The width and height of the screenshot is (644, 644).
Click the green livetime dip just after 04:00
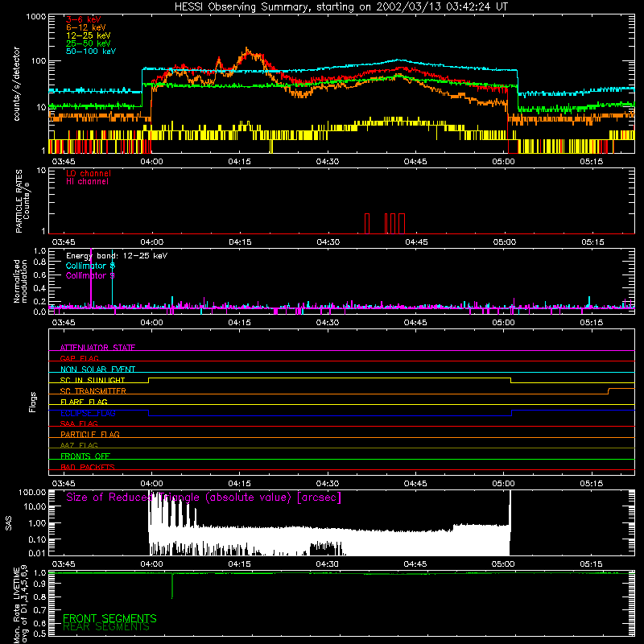pyautogui.click(x=172, y=586)
